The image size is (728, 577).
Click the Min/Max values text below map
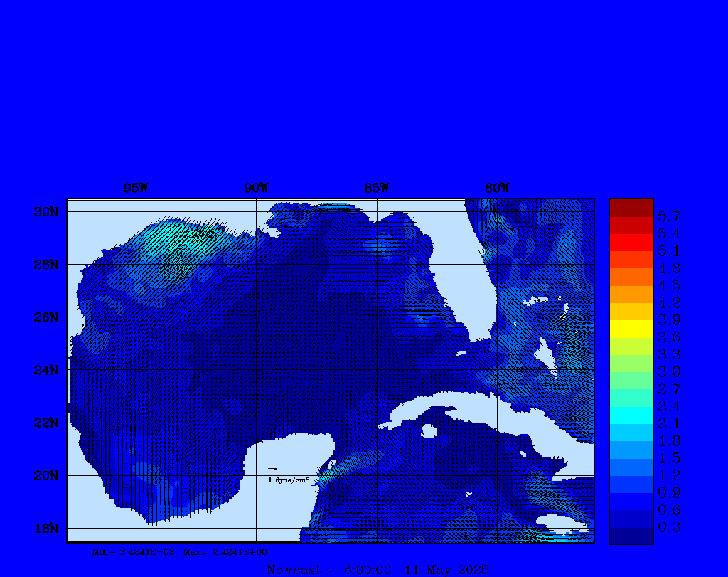coord(180,551)
